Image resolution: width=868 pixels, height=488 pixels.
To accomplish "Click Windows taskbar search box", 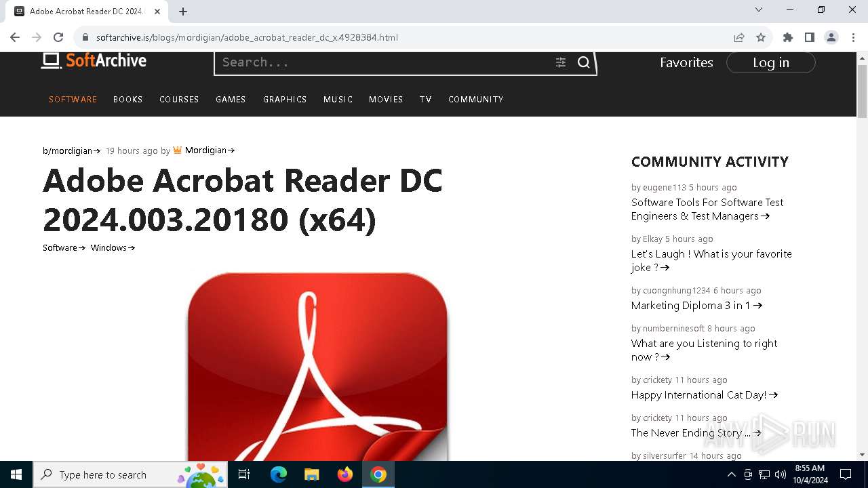I will point(130,474).
